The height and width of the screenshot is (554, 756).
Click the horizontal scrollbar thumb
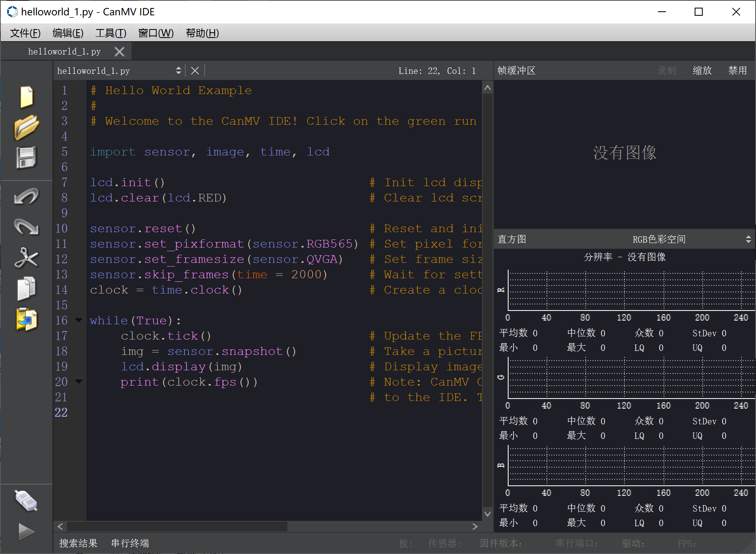pyautogui.click(x=177, y=526)
